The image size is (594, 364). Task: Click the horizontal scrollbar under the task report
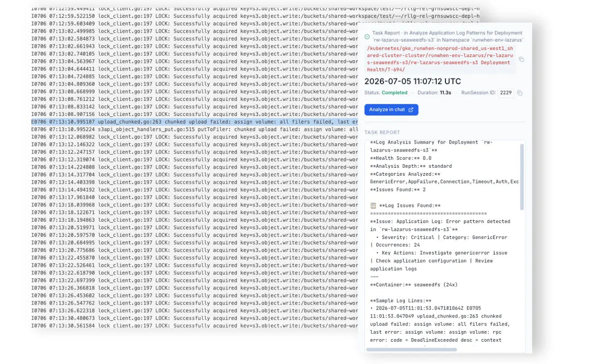pyautogui.click(x=411, y=349)
